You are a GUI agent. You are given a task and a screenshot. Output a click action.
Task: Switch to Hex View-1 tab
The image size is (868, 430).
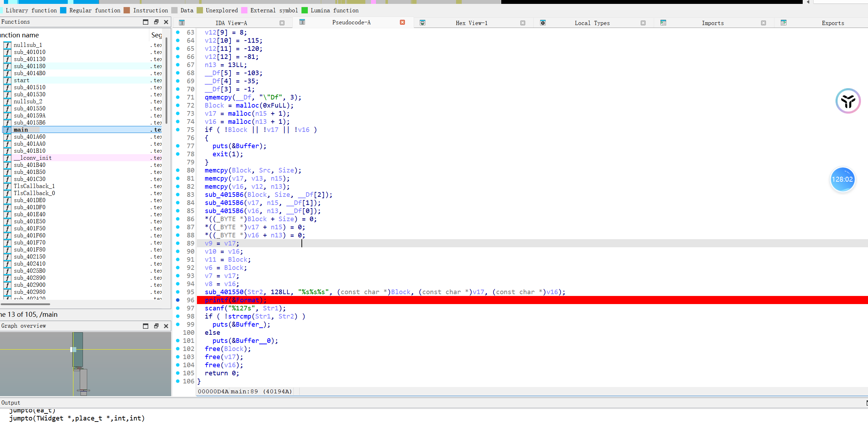[471, 23]
